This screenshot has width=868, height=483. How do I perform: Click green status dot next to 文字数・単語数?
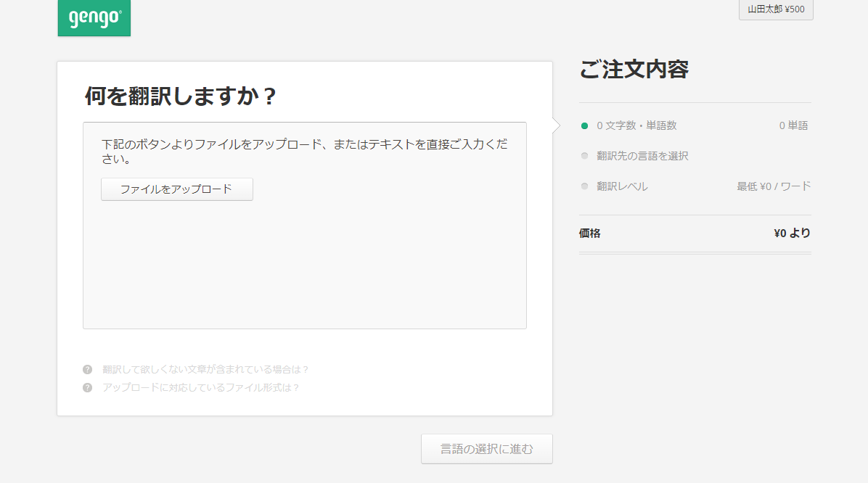584,125
